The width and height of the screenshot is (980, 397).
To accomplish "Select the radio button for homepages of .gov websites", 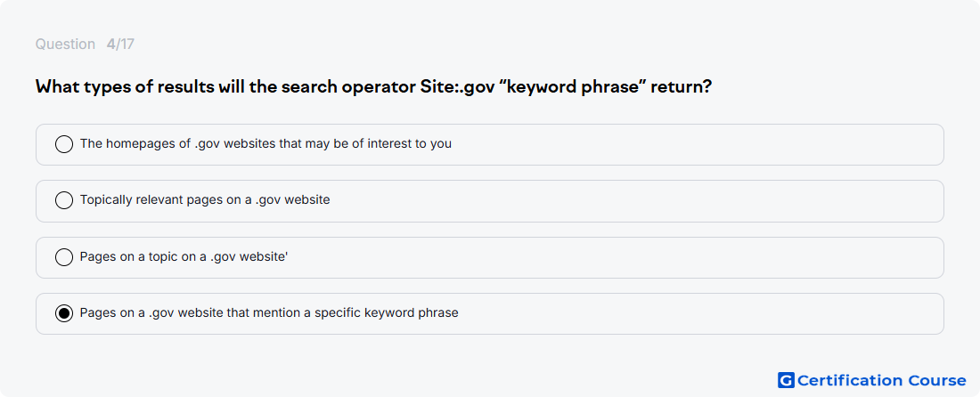I will [x=64, y=144].
